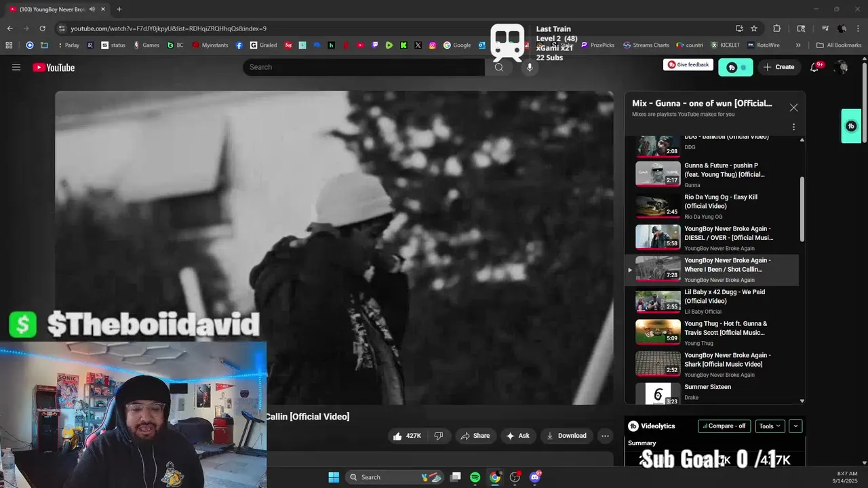Play Gunna & Future pushin P from playlist
The width and height of the screenshot is (868, 488).
click(x=711, y=174)
